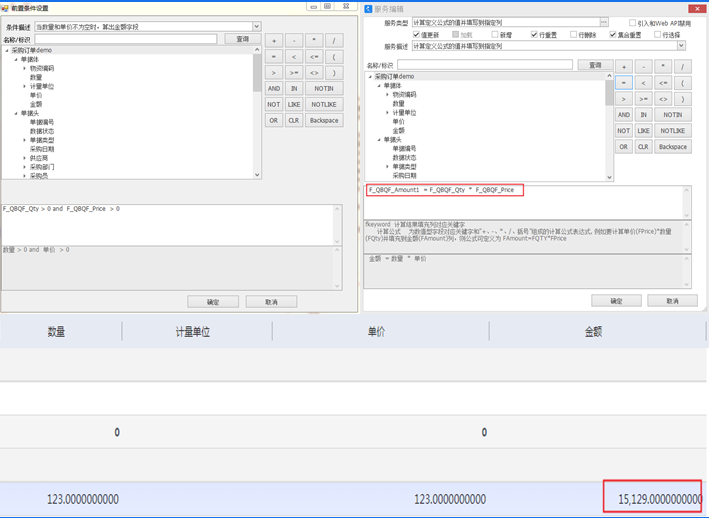Click 查询 button in precondition window
The height and width of the screenshot is (518, 709).
click(x=243, y=39)
